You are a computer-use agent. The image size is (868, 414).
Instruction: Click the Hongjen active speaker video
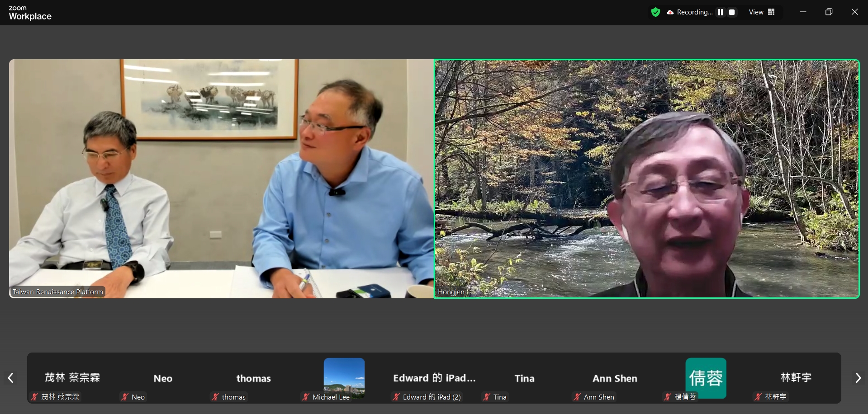tap(647, 179)
